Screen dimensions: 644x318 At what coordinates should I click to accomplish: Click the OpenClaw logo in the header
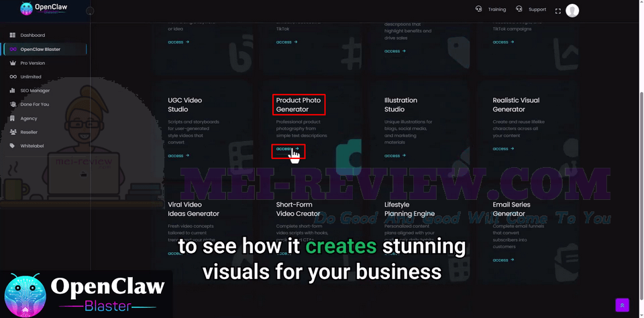point(44,8)
